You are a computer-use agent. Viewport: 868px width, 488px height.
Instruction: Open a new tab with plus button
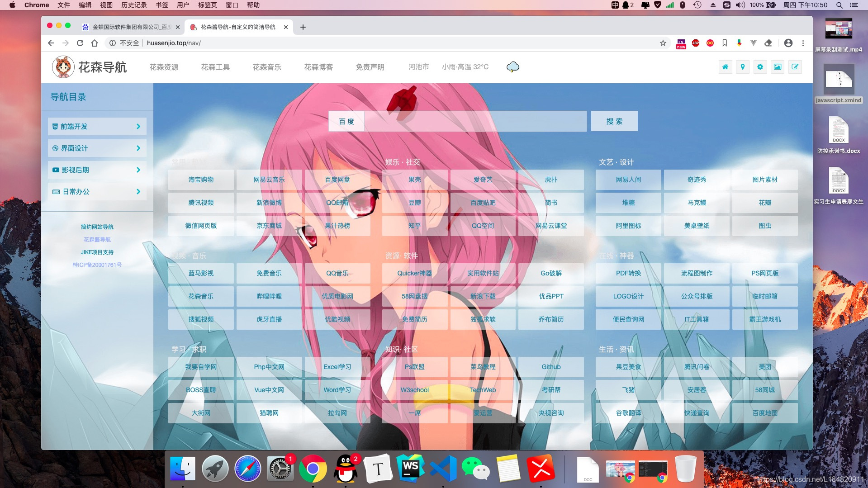pos(303,27)
